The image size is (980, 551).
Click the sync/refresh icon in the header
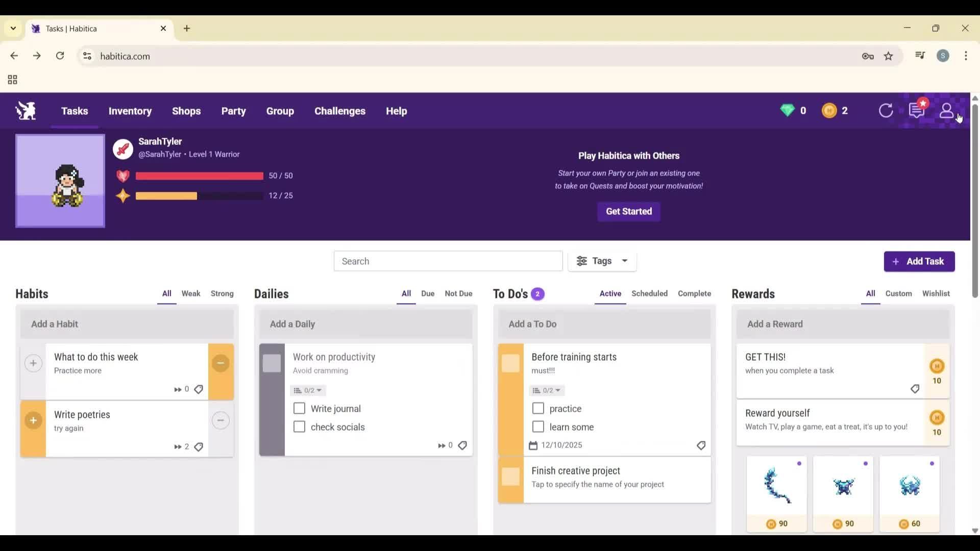(x=887, y=110)
